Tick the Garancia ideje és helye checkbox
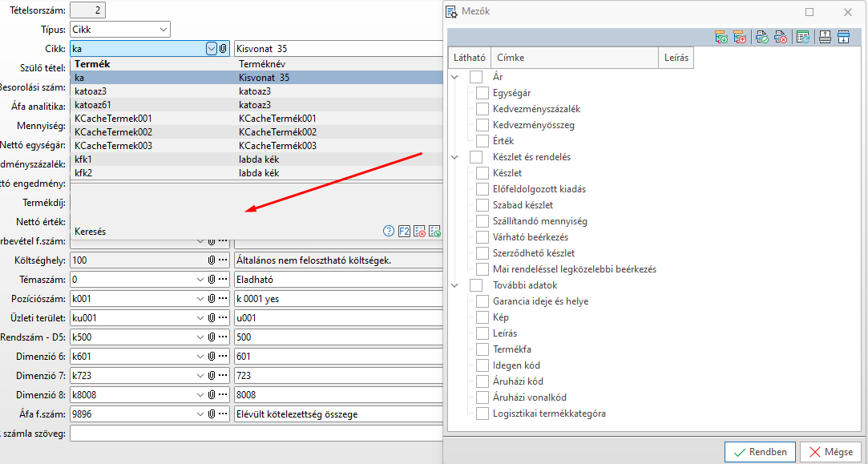Image resolution: width=868 pixels, height=464 pixels. [482, 301]
